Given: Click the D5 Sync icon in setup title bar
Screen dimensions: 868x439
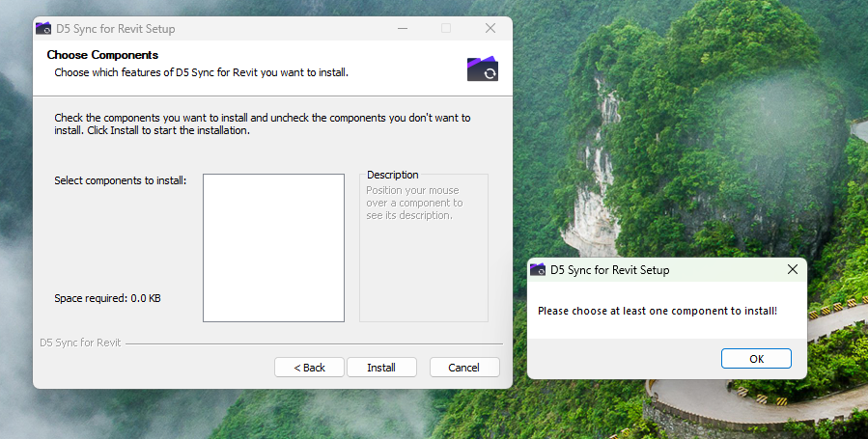Looking at the screenshot, I should pos(43,28).
